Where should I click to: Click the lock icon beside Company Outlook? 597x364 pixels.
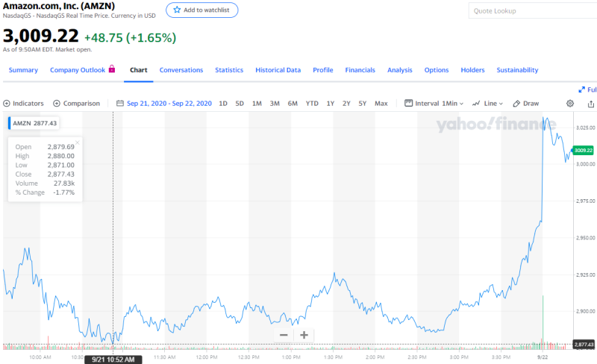click(x=112, y=69)
